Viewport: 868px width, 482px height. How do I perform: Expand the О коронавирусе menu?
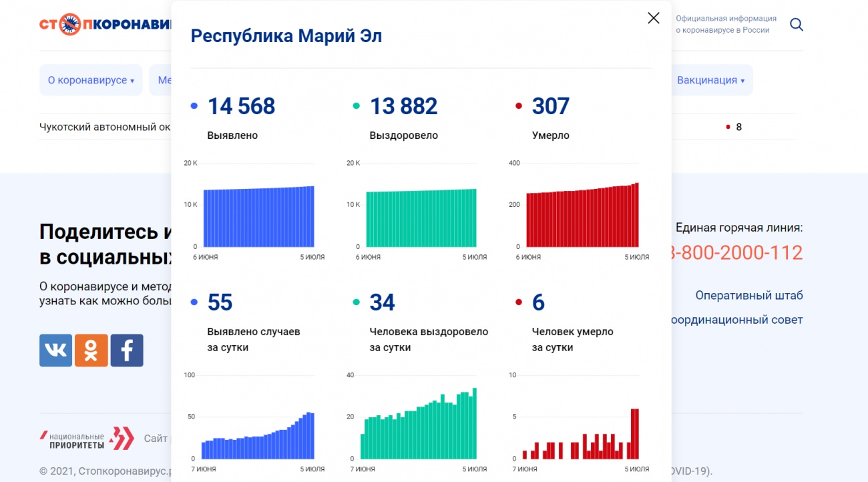pyautogui.click(x=91, y=80)
